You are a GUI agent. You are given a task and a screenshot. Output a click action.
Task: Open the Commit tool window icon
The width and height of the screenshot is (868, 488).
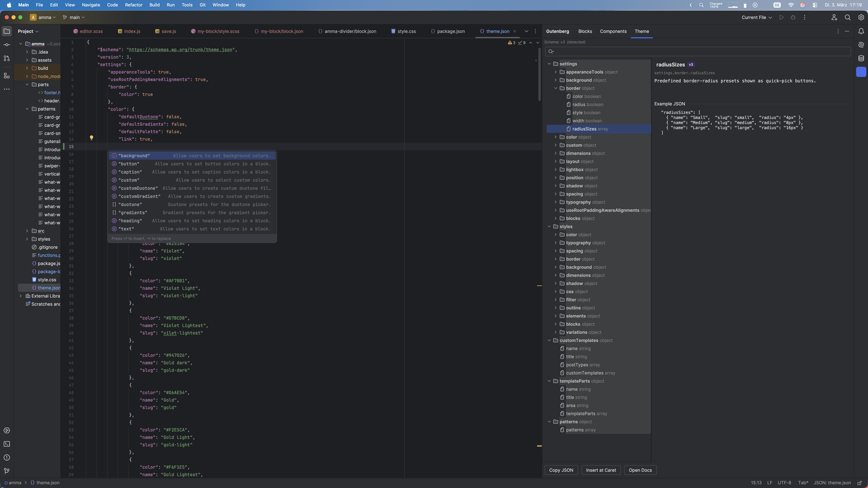coord(7,45)
